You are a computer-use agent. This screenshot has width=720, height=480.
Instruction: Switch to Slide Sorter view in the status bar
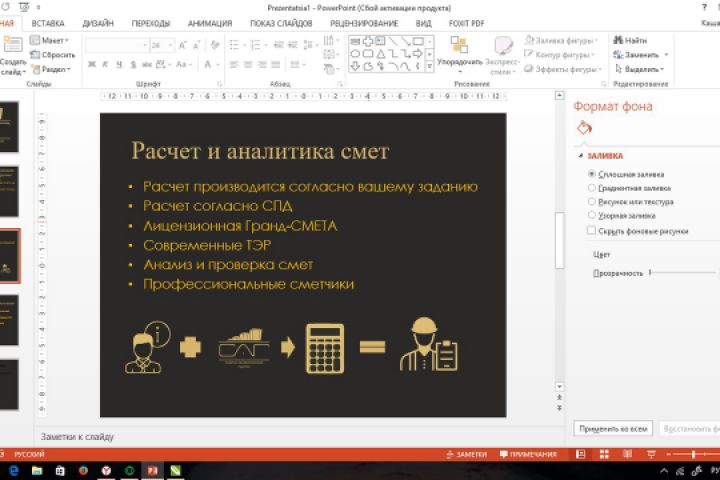(604, 454)
